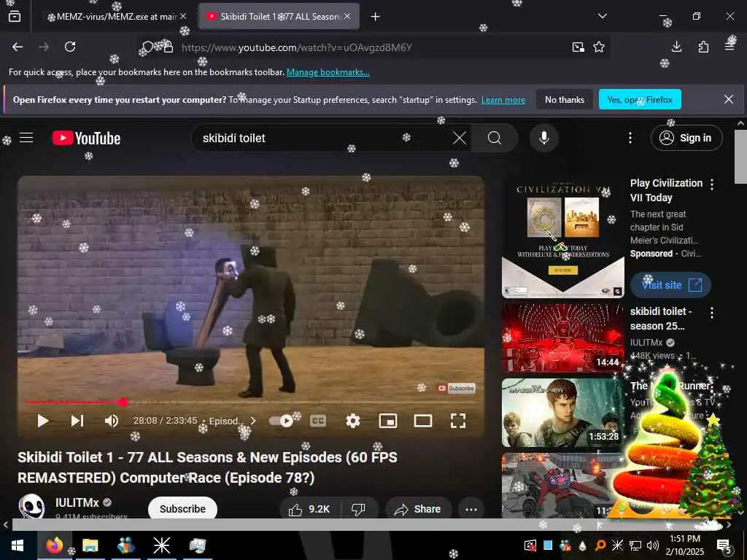This screenshot has width=747, height=560.
Task: Close the Skibidi Toilet tab
Action: 347,17
